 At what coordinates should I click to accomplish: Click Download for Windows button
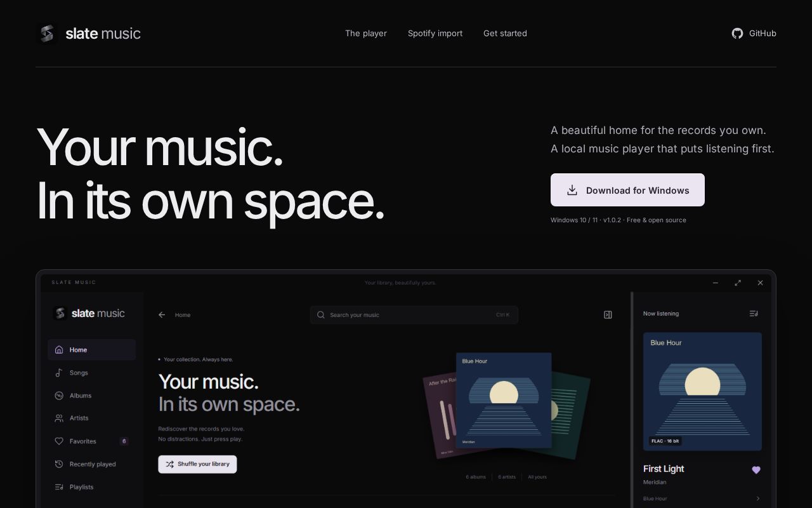tap(627, 190)
